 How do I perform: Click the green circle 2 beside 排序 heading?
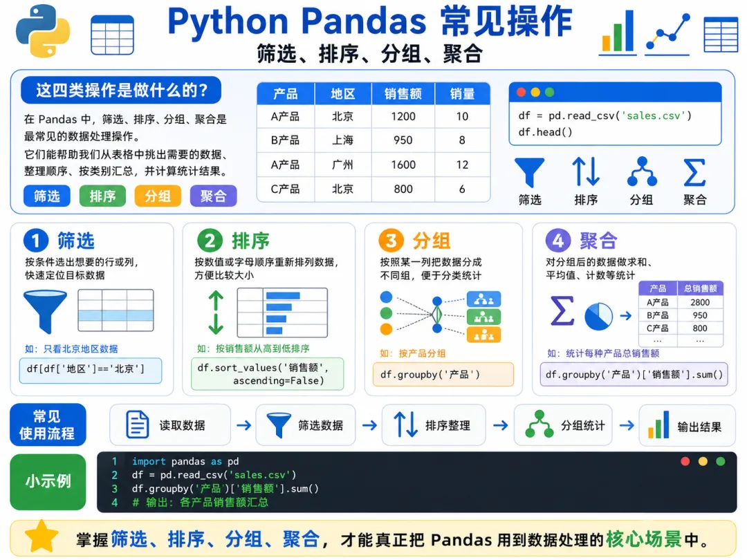[x=210, y=241]
